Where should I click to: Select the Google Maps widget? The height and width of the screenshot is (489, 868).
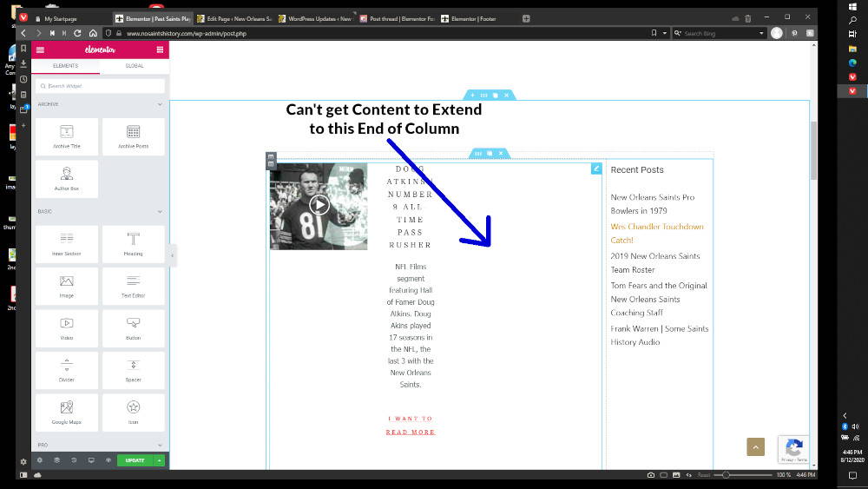pyautogui.click(x=67, y=413)
